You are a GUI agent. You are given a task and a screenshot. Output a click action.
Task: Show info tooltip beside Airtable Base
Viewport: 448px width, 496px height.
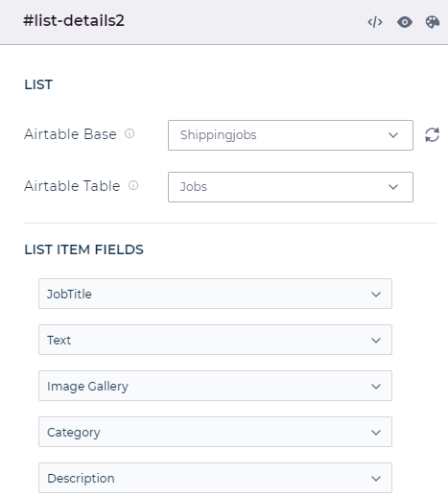(x=130, y=133)
